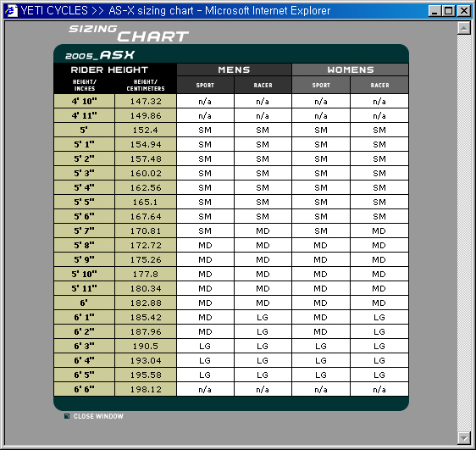Screen dimensions: 476x450
Task: Click the 6' 3" height cell
Action: pyautogui.click(x=84, y=346)
